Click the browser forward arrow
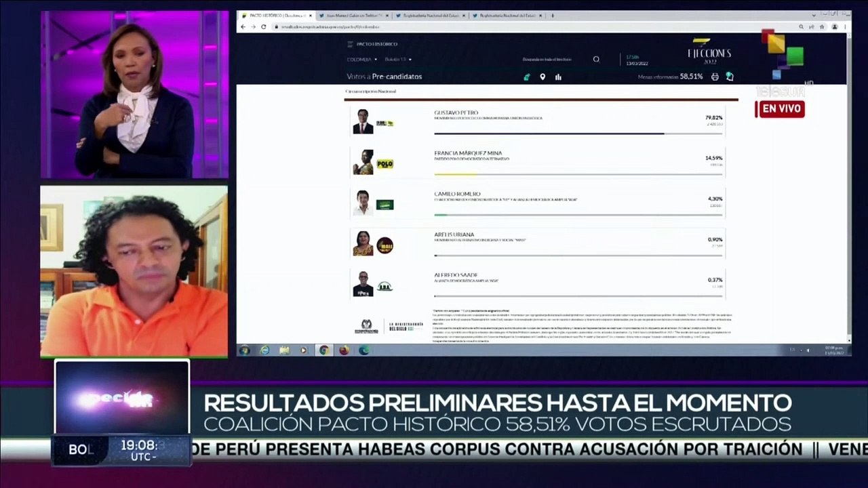868x488 pixels. pyautogui.click(x=254, y=26)
